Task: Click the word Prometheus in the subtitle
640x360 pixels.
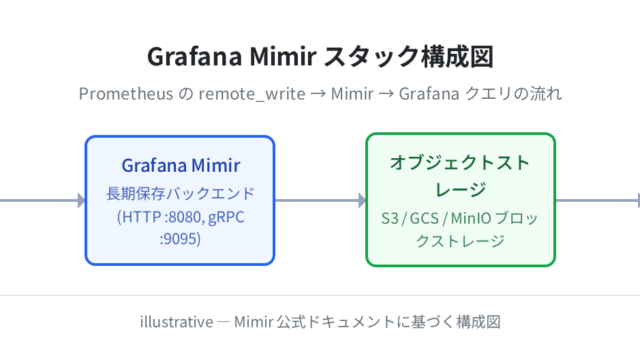Action: pyautogui.click(x=126, y=94)
